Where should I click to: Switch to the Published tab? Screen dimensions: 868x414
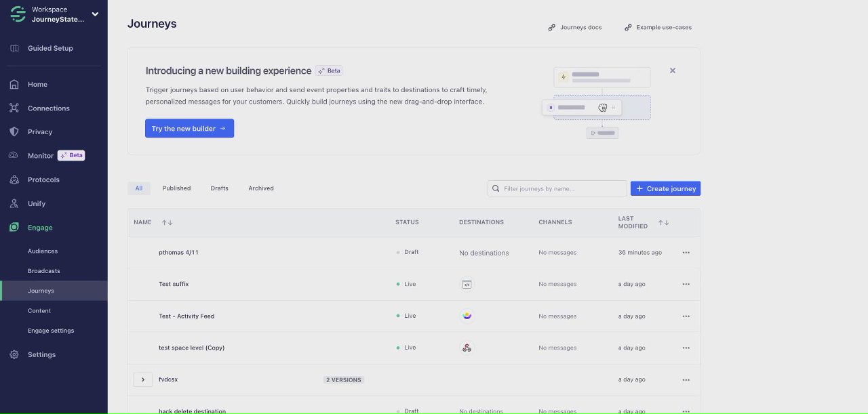pos(176,188)
